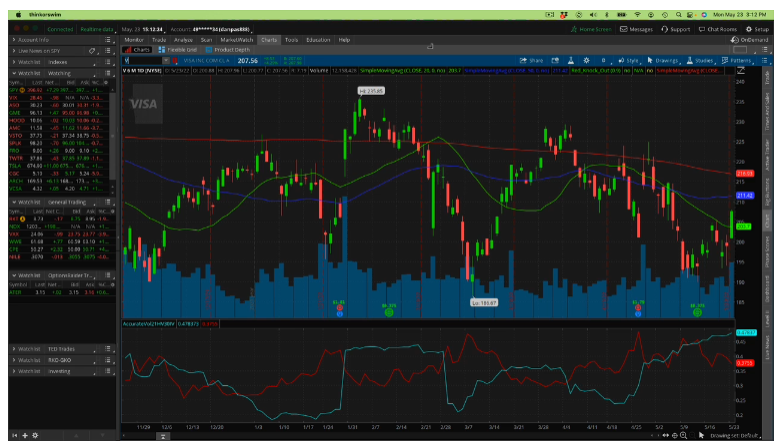Open the Share chart button
784x448 pixels.
tap(532, 60)
